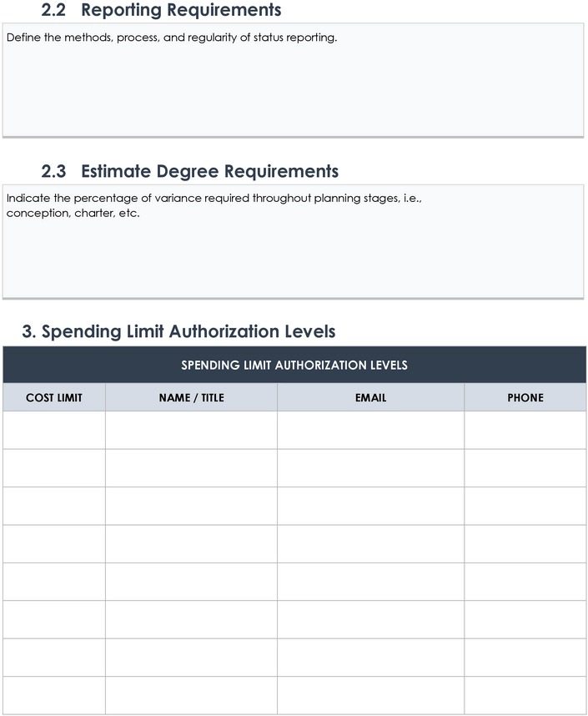
Task: Click the dark table title banner
Action: pyautogui.click(x=294, y=365)
